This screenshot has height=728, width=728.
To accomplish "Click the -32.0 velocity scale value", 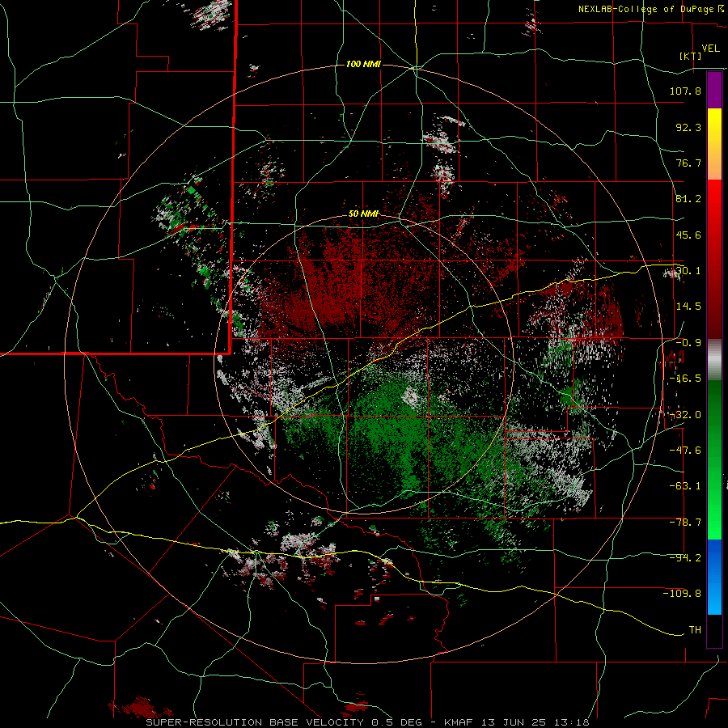I will coord(685,415).
